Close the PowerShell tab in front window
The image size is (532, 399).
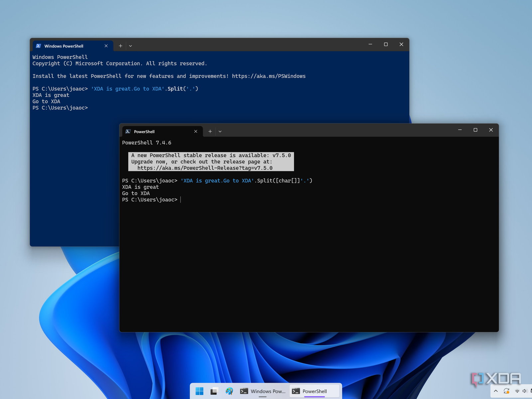click(x=196, y=132)
